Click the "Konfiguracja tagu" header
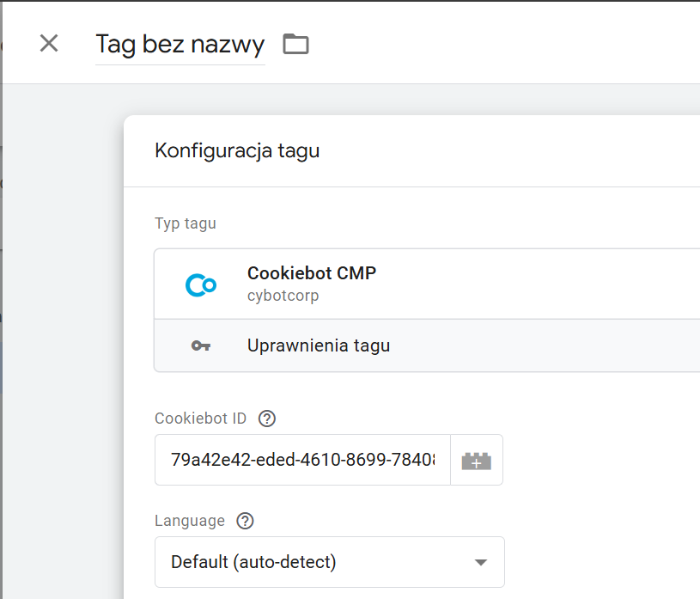Screen dimensions: 700x599 tap(237, 150)
